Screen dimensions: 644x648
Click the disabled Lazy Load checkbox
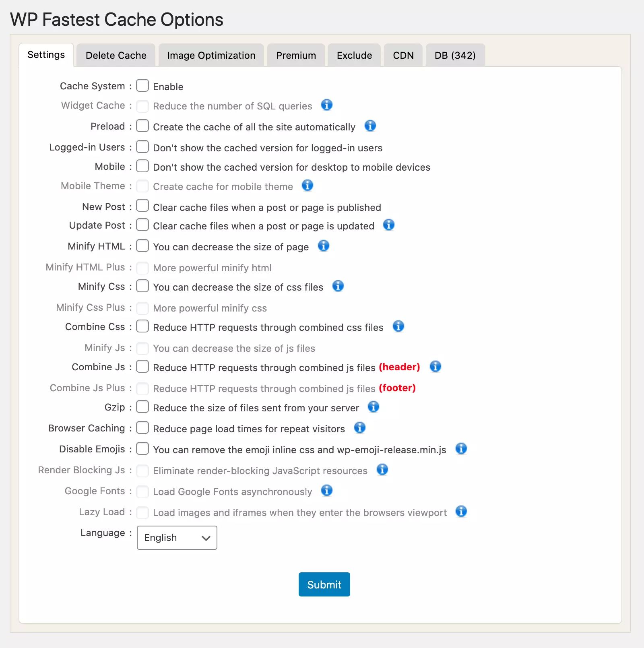click(142, 513)
